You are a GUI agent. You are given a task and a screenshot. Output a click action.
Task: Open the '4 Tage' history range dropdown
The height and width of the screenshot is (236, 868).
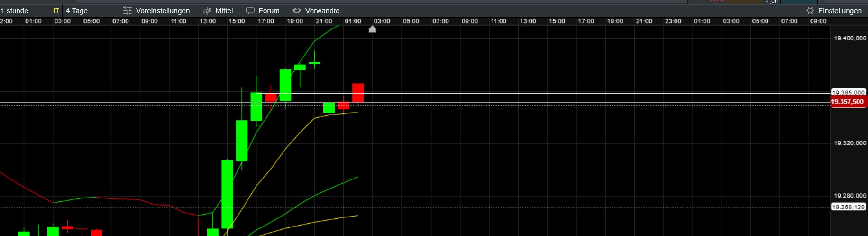(90, 10)
